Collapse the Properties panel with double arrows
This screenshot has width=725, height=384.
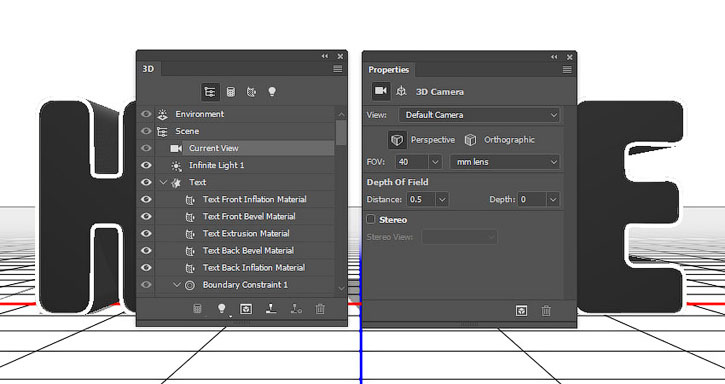pos(554,57)
